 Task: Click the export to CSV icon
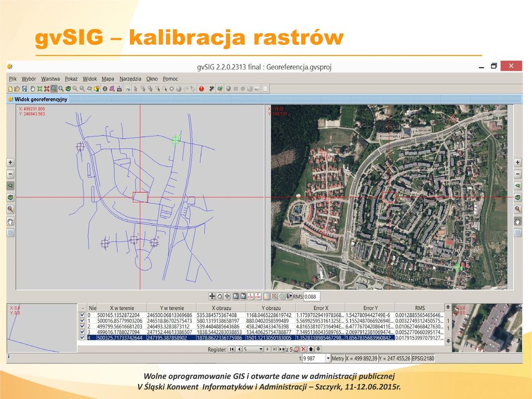point(250,296)
